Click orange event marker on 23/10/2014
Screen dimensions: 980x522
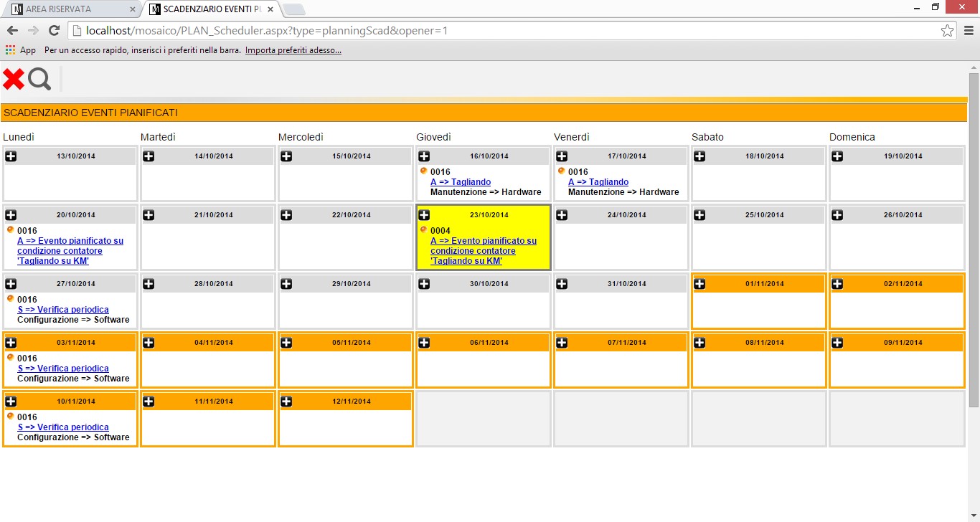click(x=423, y=229)
